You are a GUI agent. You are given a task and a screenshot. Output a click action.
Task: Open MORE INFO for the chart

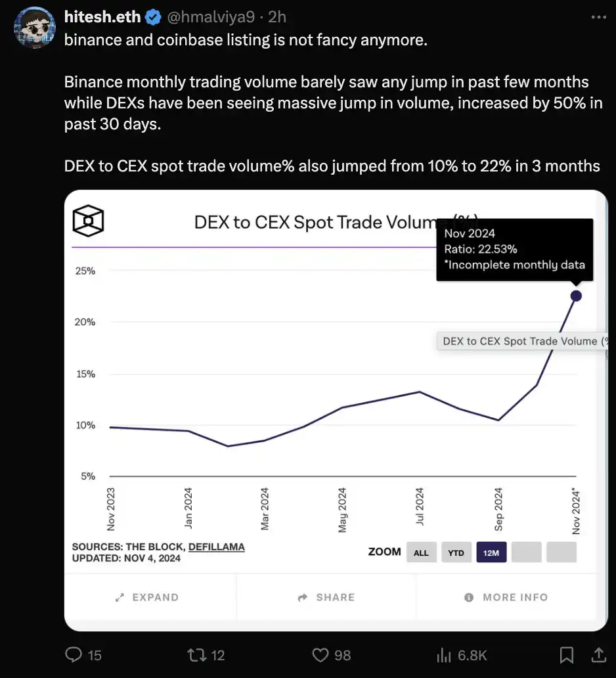click(x=506, y=597)
